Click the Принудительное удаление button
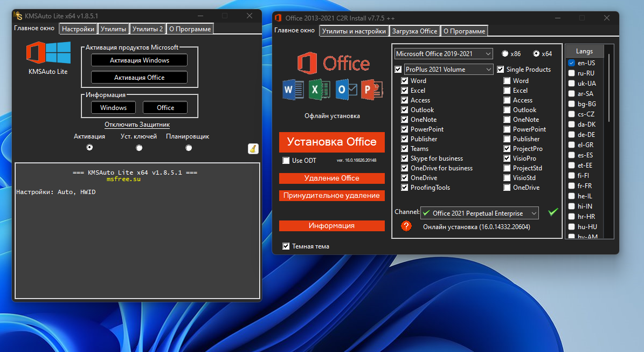 pos(332,196)
